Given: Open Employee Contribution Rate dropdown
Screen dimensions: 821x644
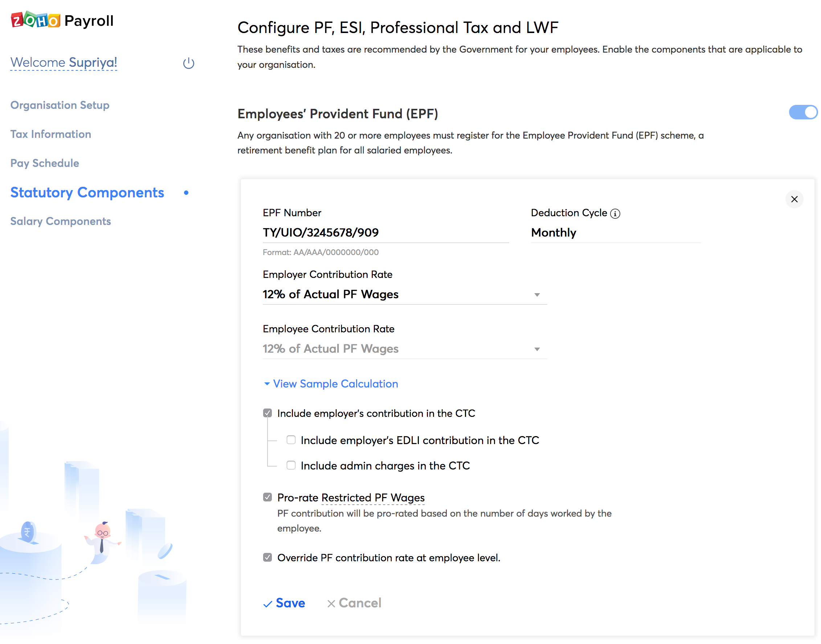Looking at the screenshot, I should pyautogui.click(x=404, y=349).
